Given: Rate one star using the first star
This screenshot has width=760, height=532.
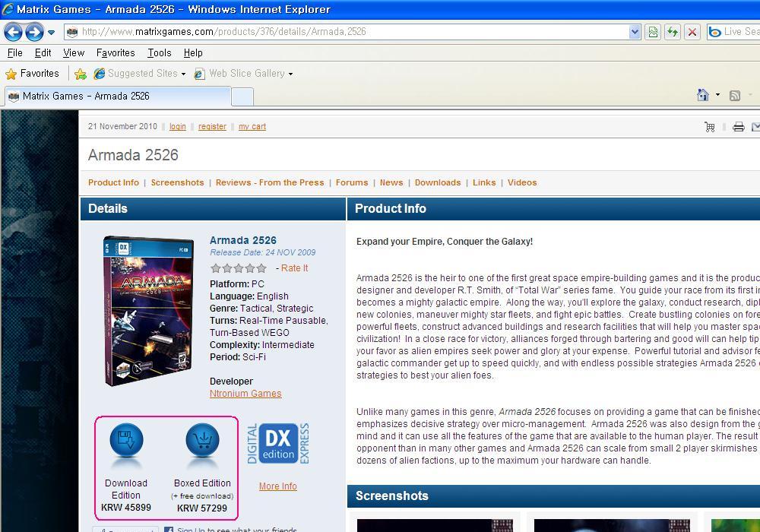Looking at the screenshot, I should pyautogui.click(x=216, y=268).
